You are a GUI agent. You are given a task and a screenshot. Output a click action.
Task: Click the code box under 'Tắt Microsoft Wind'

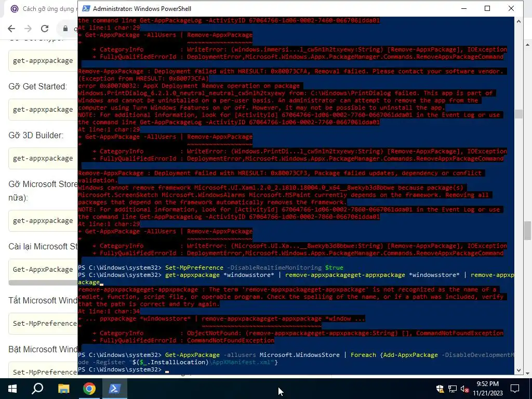click(43, 323)
